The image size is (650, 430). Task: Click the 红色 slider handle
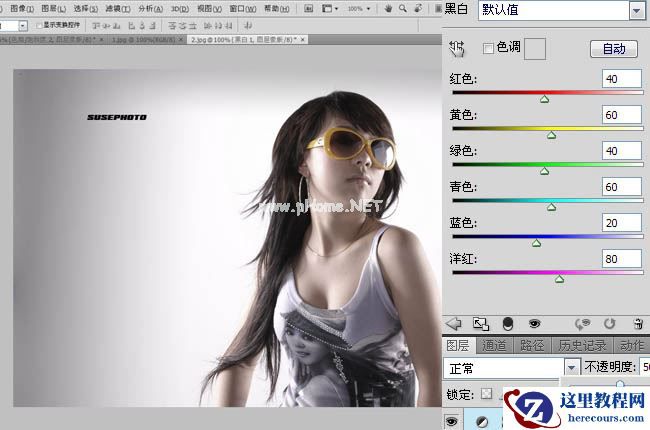coord(544,99)
